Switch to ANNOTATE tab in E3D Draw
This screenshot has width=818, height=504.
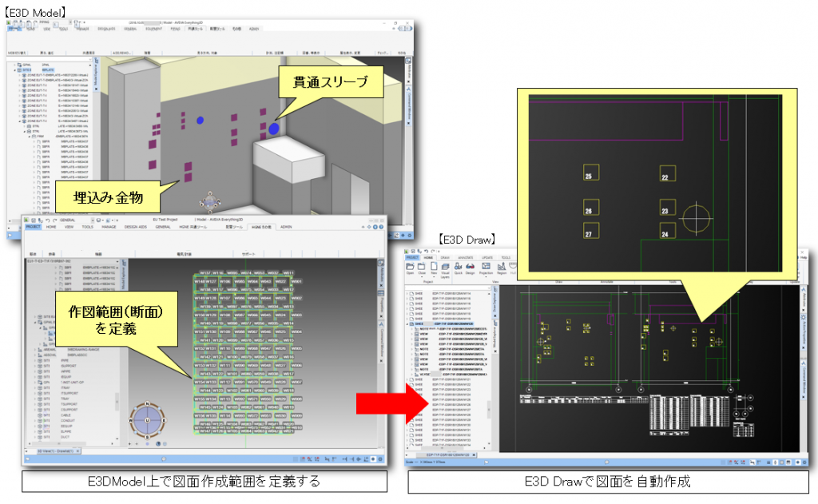coord(466,258)
